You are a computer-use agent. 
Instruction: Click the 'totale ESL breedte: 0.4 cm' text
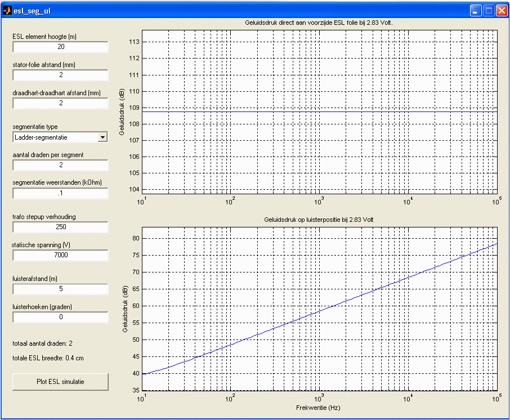pos(48,358)
